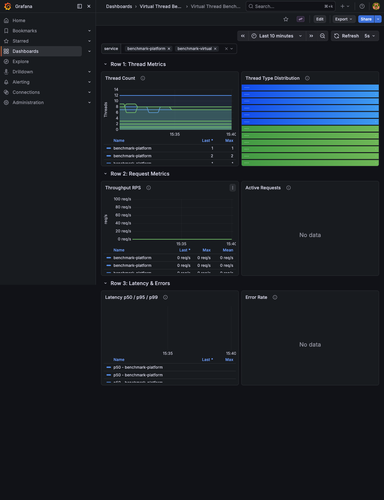Show Throughput RPS info icon
The image size is (384, 500).
click(x=149, y=188)
